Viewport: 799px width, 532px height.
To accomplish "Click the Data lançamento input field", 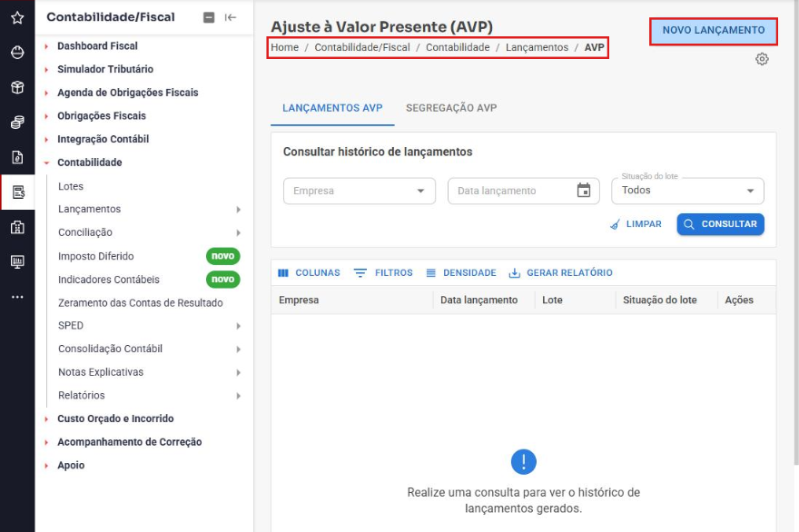I will coord(523,191).
